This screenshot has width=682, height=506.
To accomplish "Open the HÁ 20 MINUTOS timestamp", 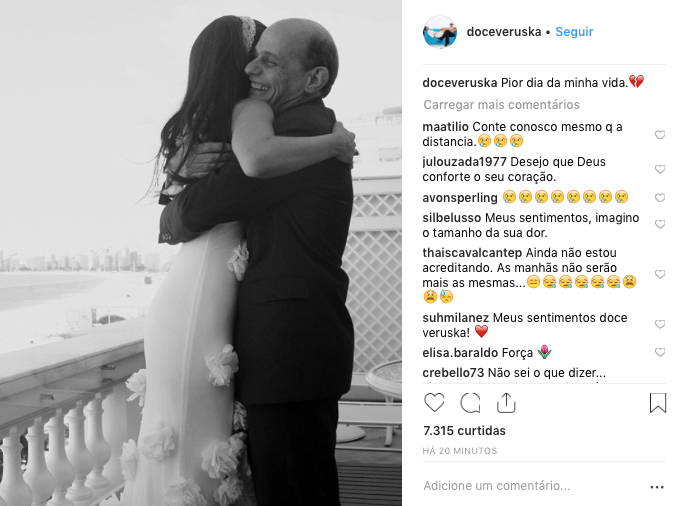I will (460, 451).
